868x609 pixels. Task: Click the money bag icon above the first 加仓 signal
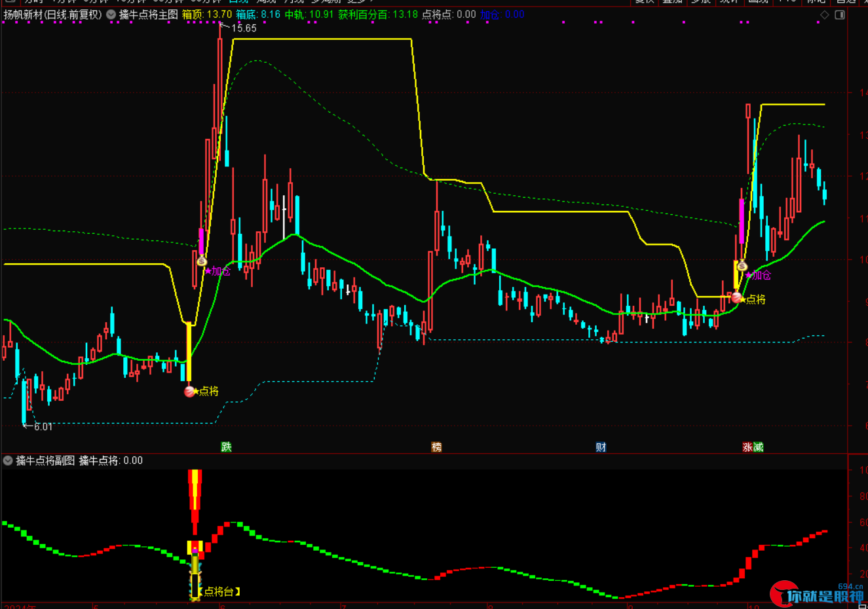click(x=202, y=261)
